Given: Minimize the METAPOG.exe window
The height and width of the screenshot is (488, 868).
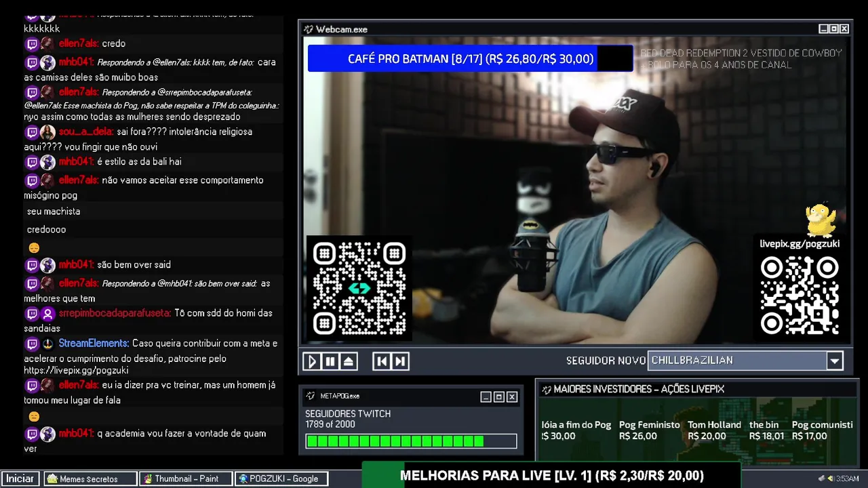Looking at the screenshot, I should (x=486, y=396).
